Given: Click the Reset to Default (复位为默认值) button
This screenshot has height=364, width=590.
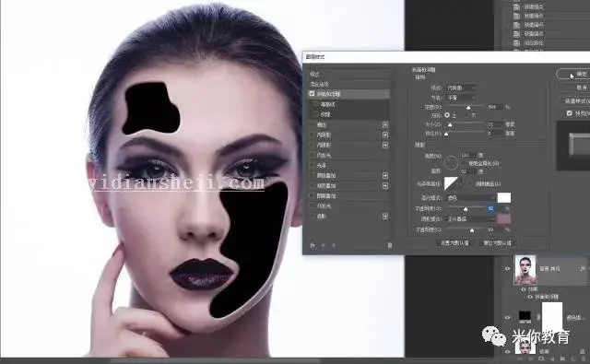Looking at the screenshot, I should pyautogui.click(x=497, y=243).
